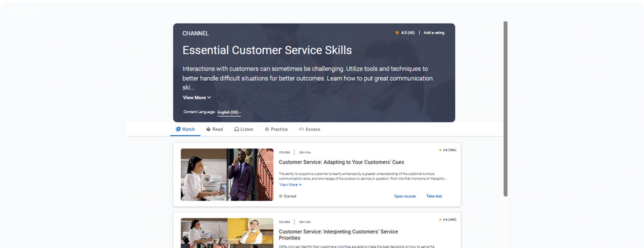Click the gauge icon beside Assess
The height and width of the screenshot is (248, 644).
301,129
